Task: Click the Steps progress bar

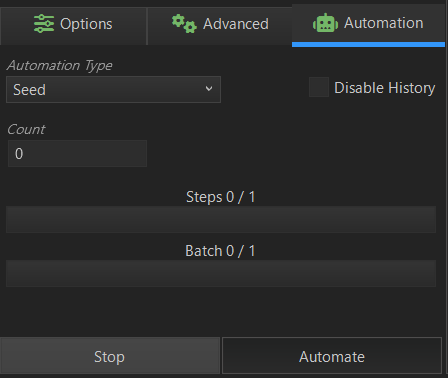Action: pos(221,219)
